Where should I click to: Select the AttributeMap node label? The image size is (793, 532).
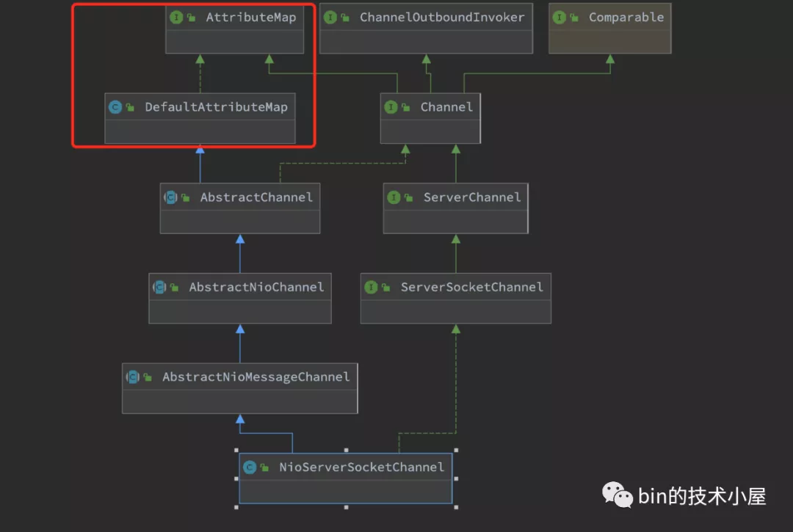251,17
